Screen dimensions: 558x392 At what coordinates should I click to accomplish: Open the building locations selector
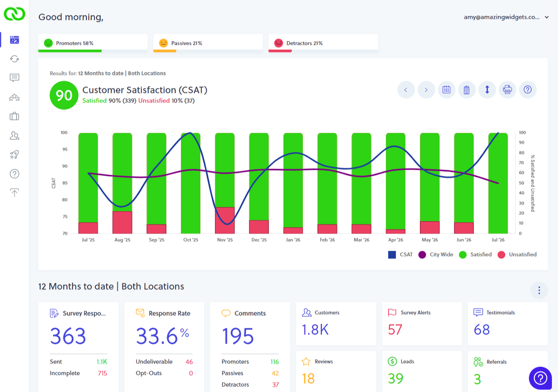click(466, 89)
